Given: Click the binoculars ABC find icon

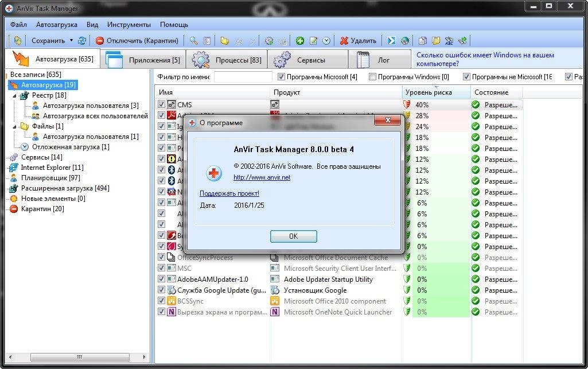Looking at the screenshot, I should 449,41.
